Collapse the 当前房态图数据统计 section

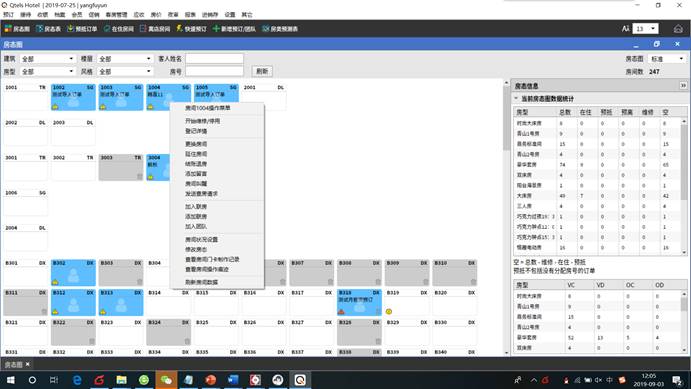[516, 98]
